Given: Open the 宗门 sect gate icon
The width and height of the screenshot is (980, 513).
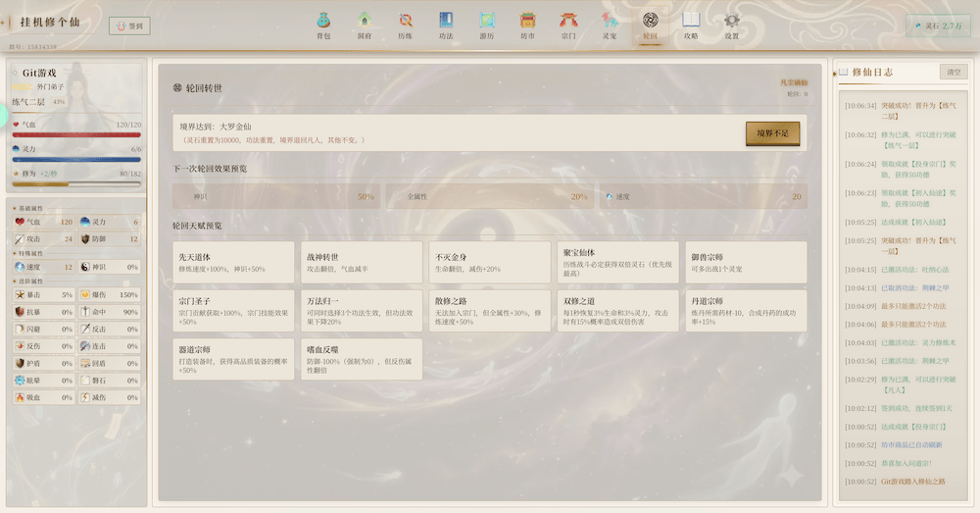Looking at the screenshot, I should click(568, 25).
